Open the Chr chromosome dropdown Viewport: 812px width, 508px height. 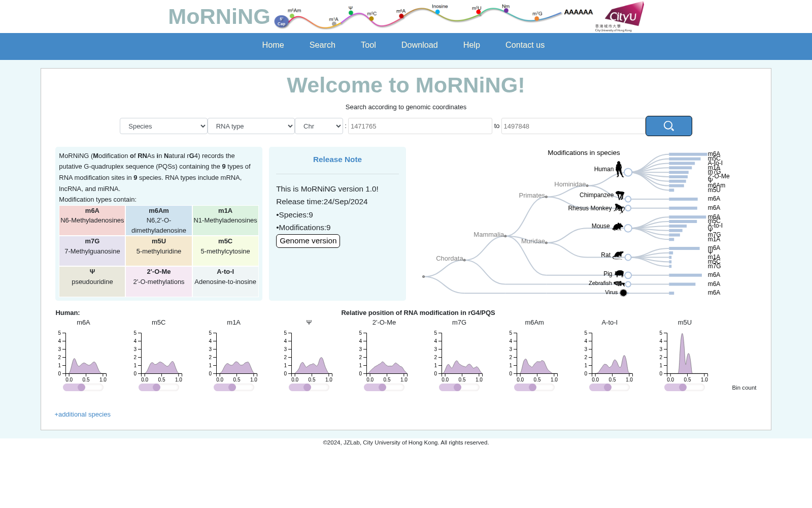coord(319,126)
